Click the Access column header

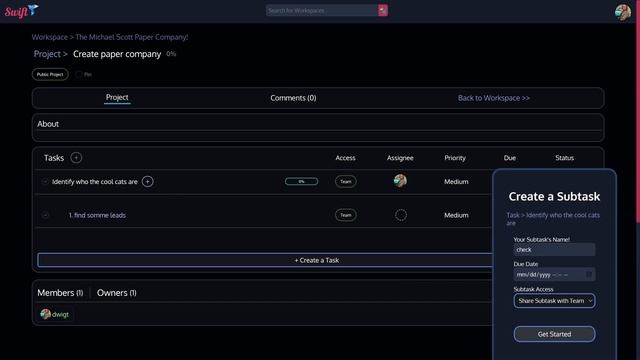(x=345, y=158)
